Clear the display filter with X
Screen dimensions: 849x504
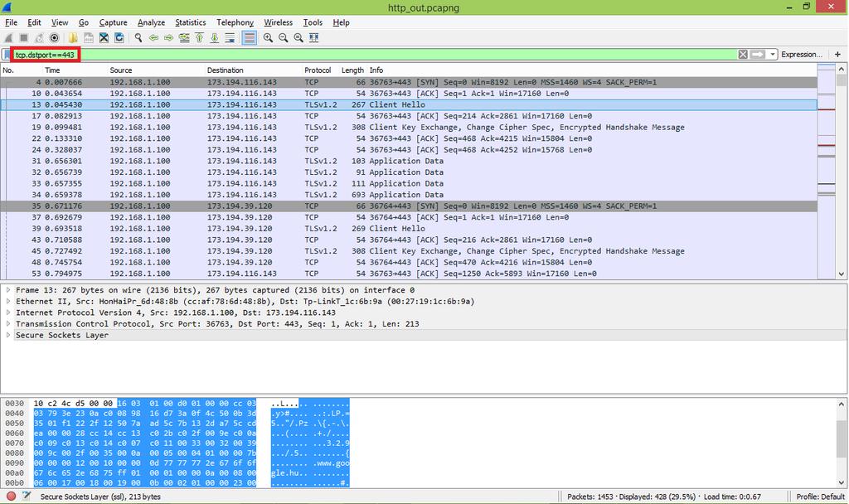point(743,54)
